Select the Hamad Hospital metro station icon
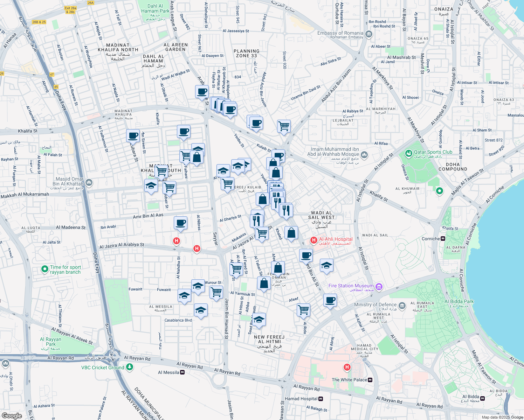524x420 pixels. point(321,399)
